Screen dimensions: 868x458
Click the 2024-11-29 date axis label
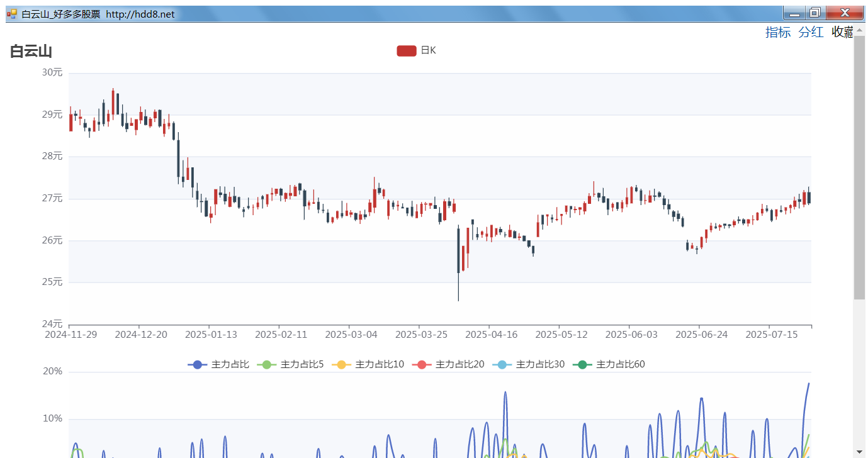tap(70, 334)
